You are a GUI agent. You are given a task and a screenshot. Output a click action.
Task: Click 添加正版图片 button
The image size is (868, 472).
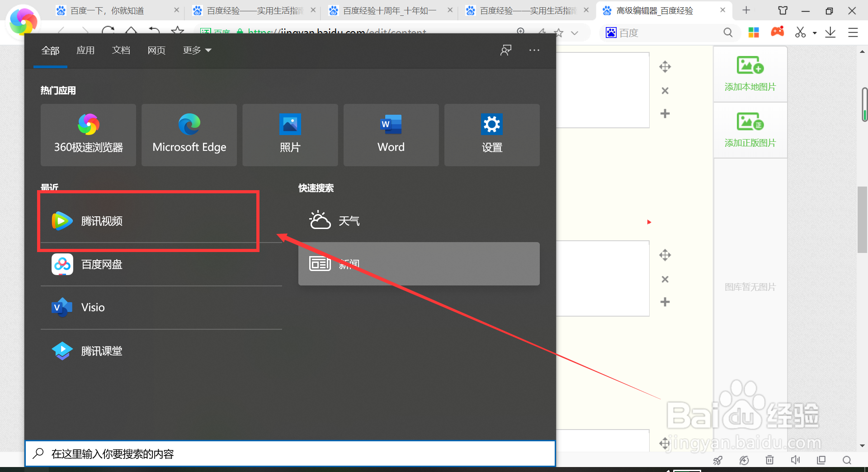(750, 130)
